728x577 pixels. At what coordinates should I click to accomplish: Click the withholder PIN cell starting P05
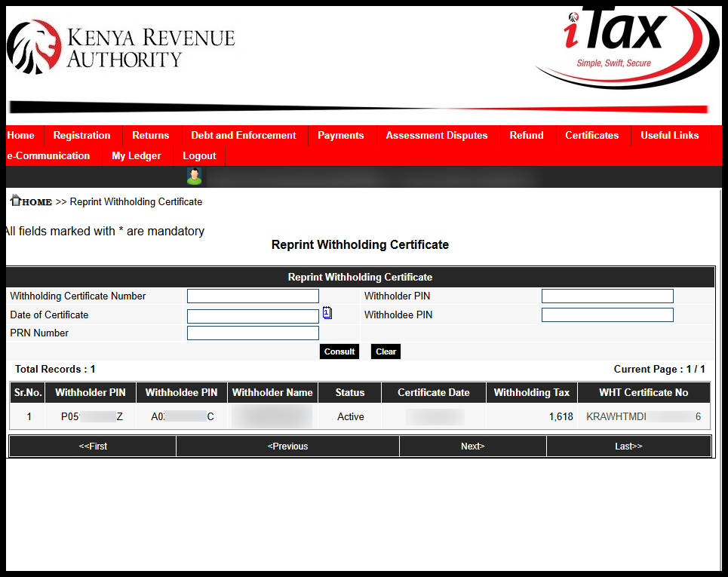92,416
